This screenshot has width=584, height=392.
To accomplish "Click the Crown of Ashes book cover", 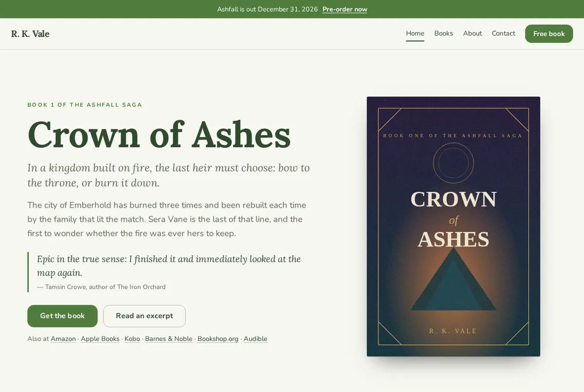I will 454,227.
